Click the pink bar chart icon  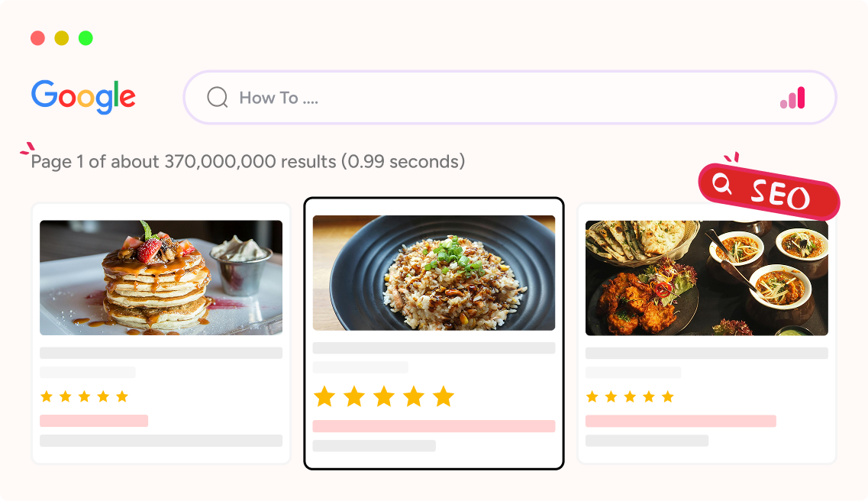click(x=792, y=99)
